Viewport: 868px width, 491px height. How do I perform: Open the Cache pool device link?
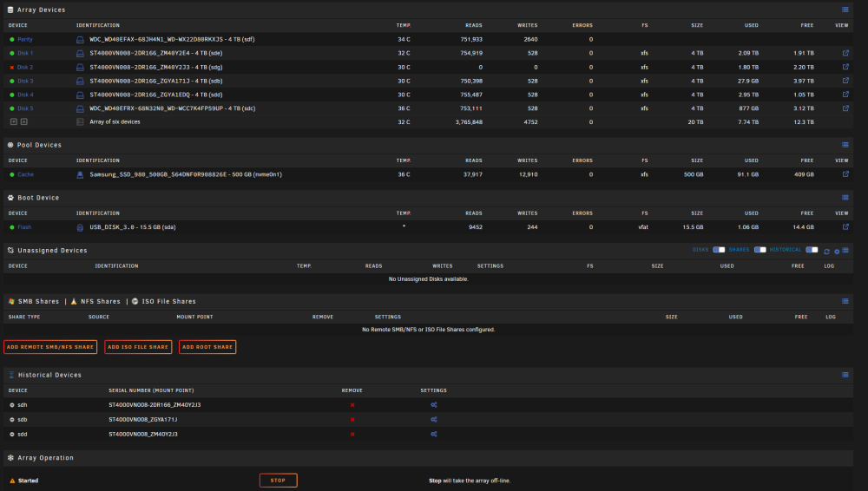[25, 175]
